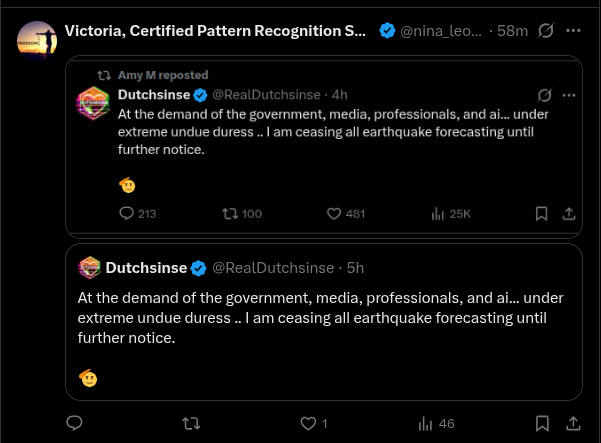The height and width of the screenshot is (443, 601).
Task: Share the embedded Dutchsinse 4h post
Action: pos(569,213)
